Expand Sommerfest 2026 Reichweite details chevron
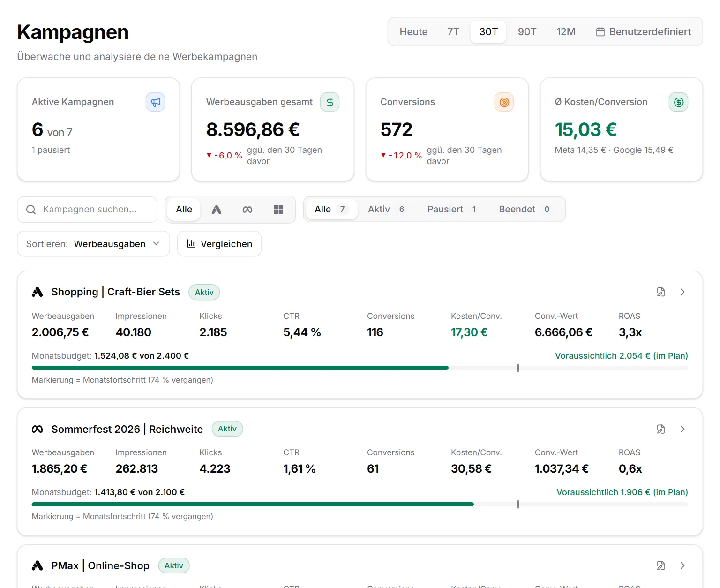Image resolution: width=720 pixels, height=588 pixels. point(682,429)
